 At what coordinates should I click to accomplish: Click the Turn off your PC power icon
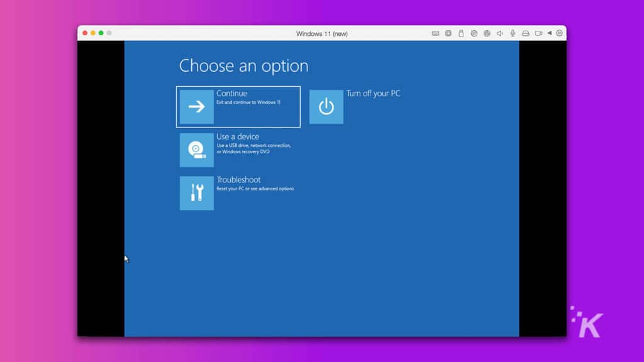click(326, 107)
